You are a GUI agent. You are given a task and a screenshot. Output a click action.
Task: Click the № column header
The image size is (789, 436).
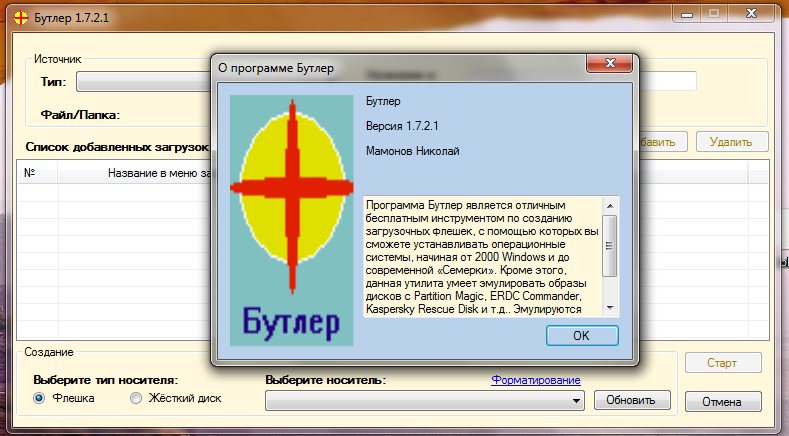coord(38,173)
